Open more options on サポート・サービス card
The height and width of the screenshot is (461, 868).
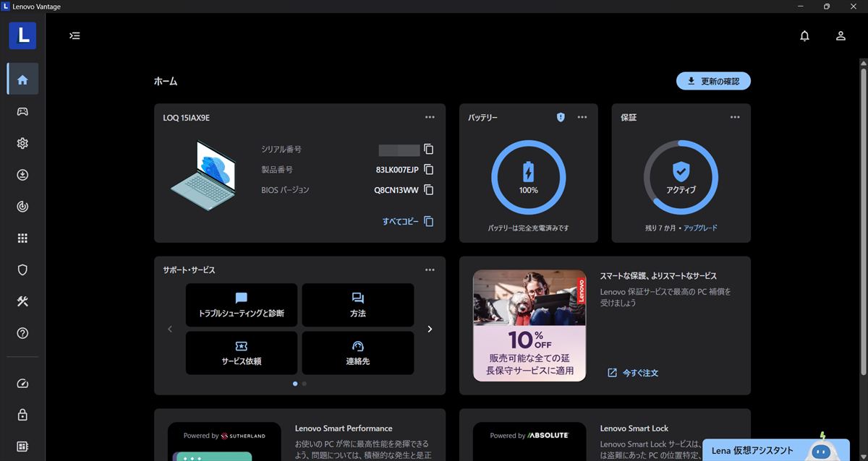coord(430,270)
